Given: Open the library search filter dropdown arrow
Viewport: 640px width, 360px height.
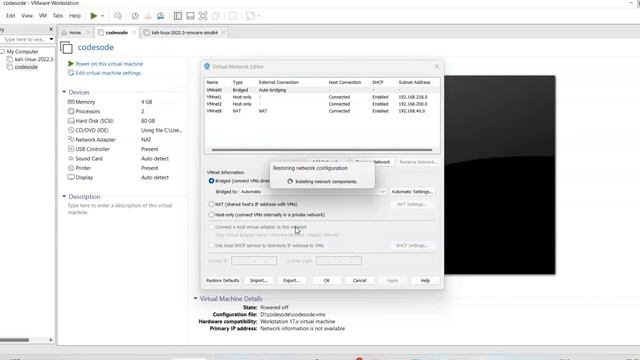Looking at the screenshot, I should (51, 39).
